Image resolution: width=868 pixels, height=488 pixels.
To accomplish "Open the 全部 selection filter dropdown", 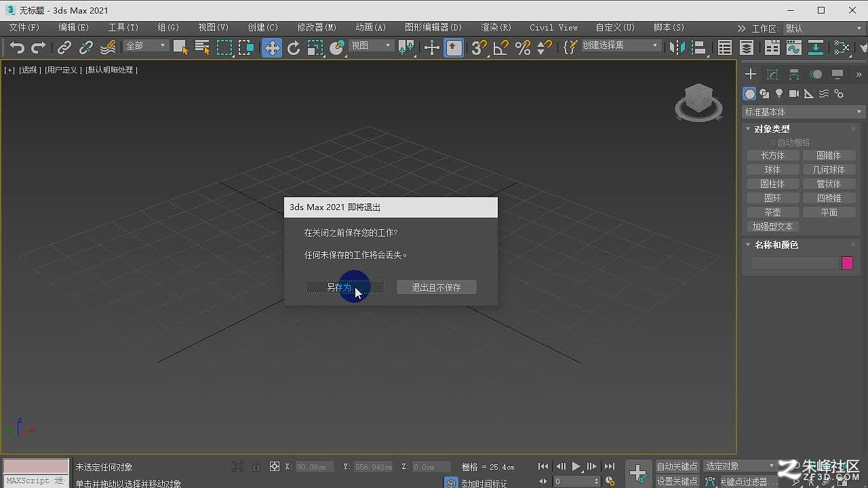I will pos(146,45).
